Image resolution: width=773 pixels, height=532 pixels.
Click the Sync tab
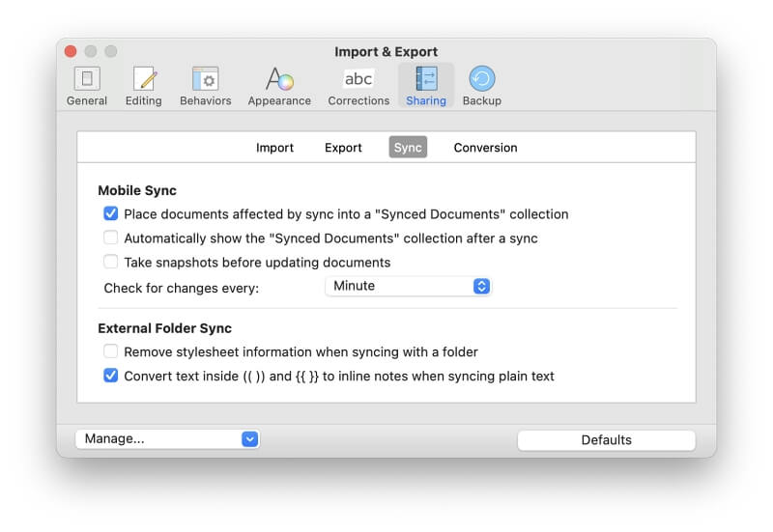[408, 148]
